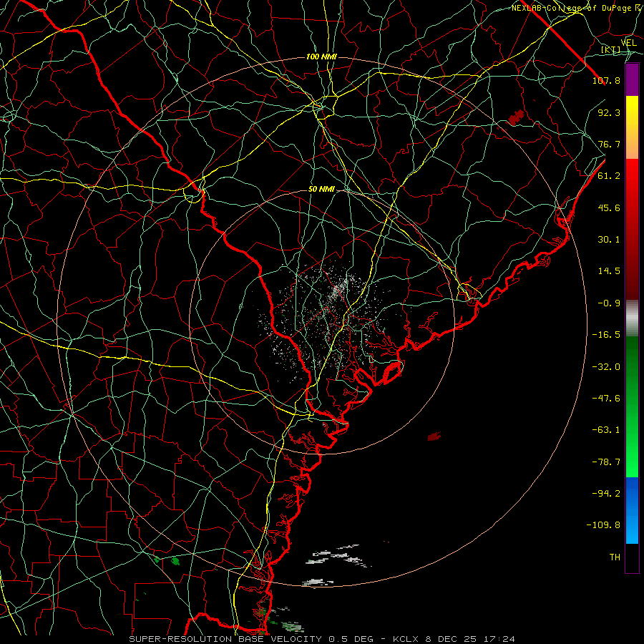The image size is (644, 644).
Task: Click the gray near-zero band of velocity scale
Action: click(x=632, y=318)
